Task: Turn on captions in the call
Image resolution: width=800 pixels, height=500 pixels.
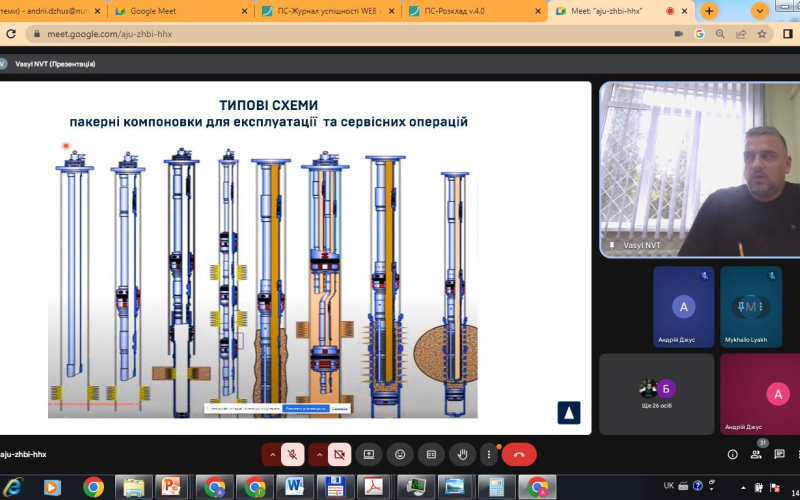Action: (430, 454)
